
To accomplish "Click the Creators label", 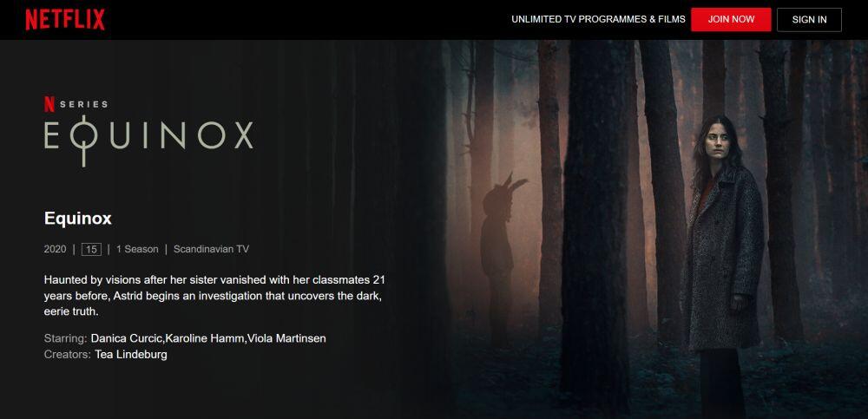I will (x=68, y=354).
